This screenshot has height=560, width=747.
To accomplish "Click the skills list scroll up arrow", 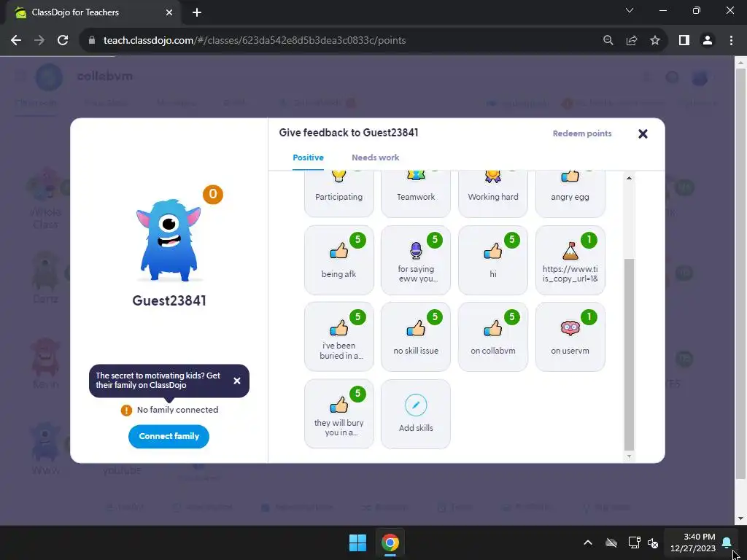I will coord(629,178).
